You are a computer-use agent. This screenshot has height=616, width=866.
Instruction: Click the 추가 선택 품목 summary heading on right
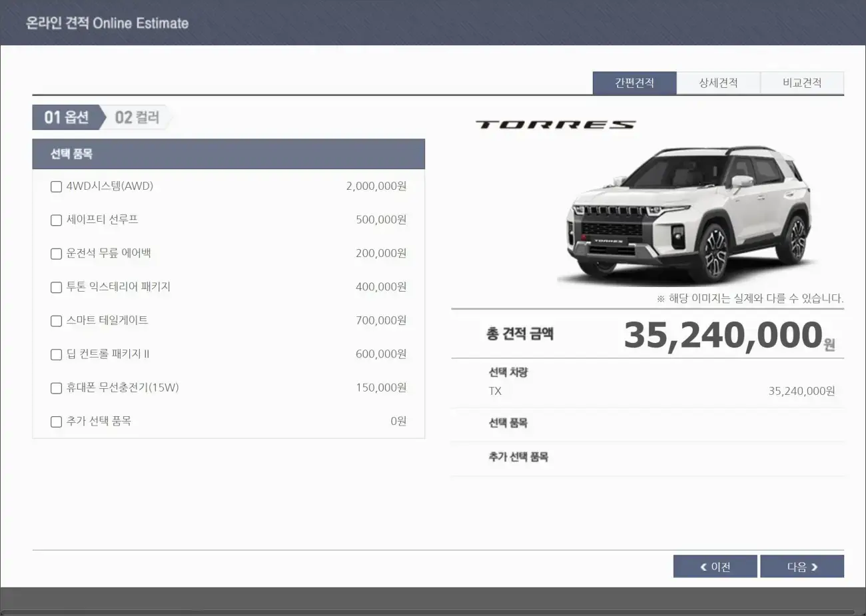(x=518, y=457)
